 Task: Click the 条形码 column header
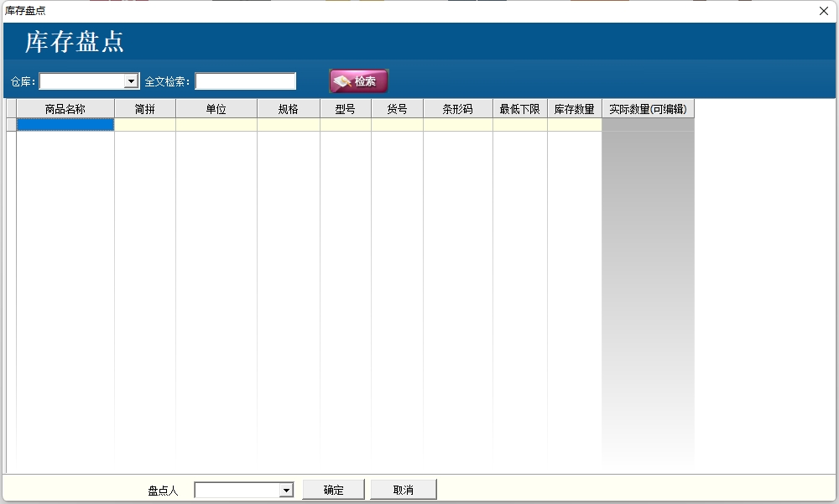(457, 109)
